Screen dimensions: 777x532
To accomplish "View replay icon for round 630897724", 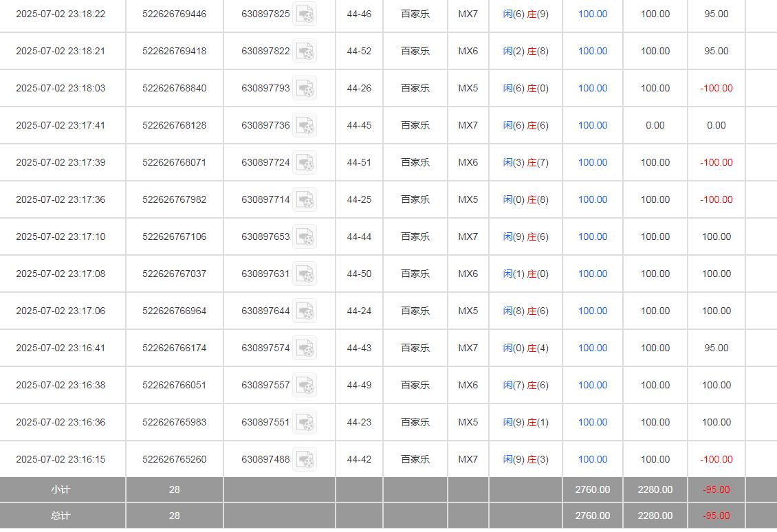I will (305, 163).
